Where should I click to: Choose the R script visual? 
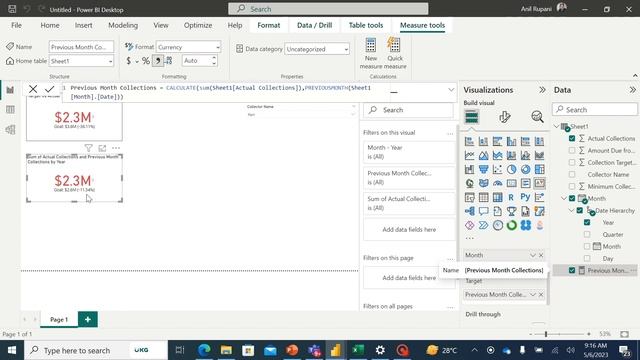511,197
